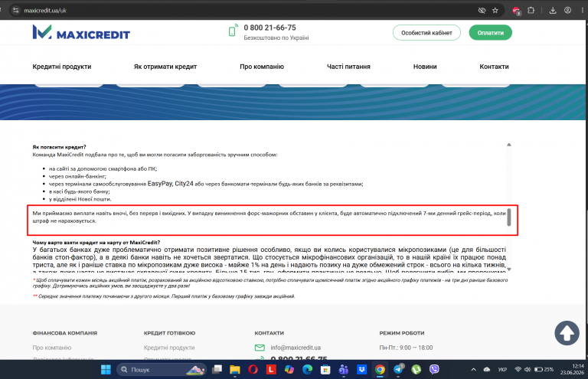Open site info icon in address bar
This screenshot has height=379, width=588.
[15, 11]
